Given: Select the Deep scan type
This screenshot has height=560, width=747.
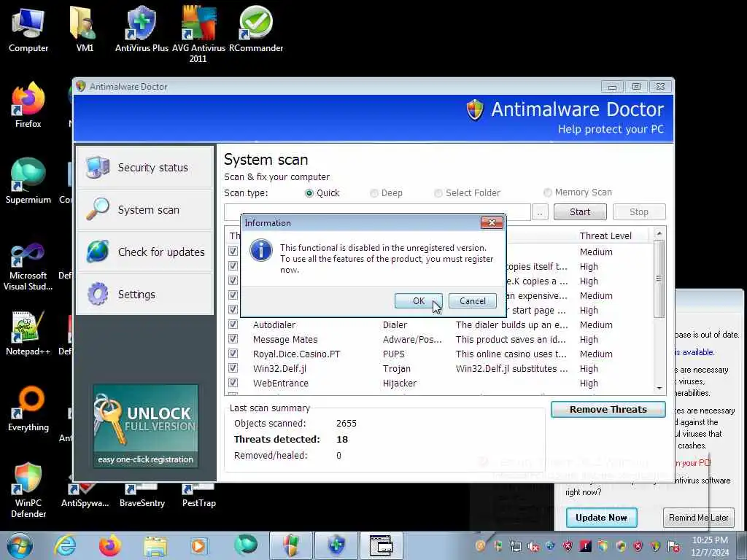Looking at the screenshot, I should pos(387,192).
